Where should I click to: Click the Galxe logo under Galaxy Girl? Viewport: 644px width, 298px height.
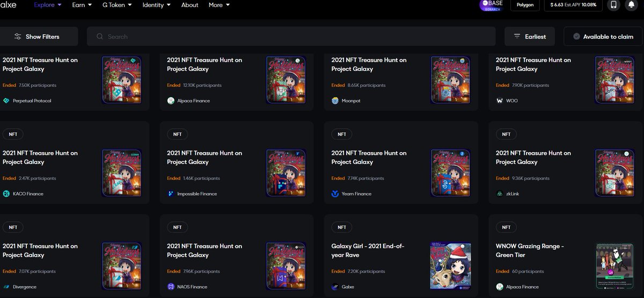coord(335,287)
